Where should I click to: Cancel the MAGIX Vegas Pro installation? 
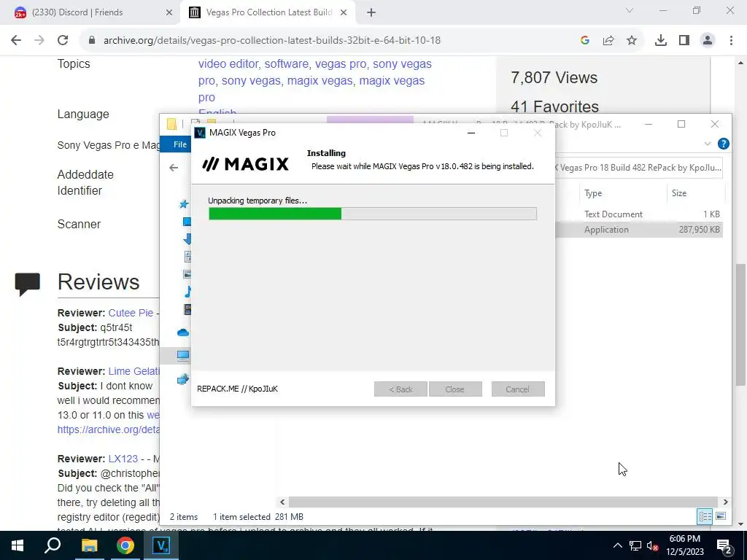[x=518, y=389]
